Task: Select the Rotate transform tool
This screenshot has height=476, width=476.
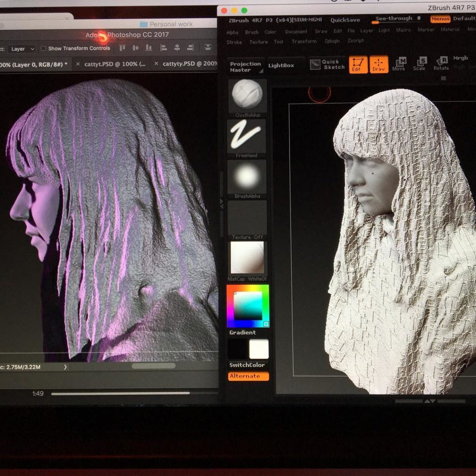Action: [441, 64]
